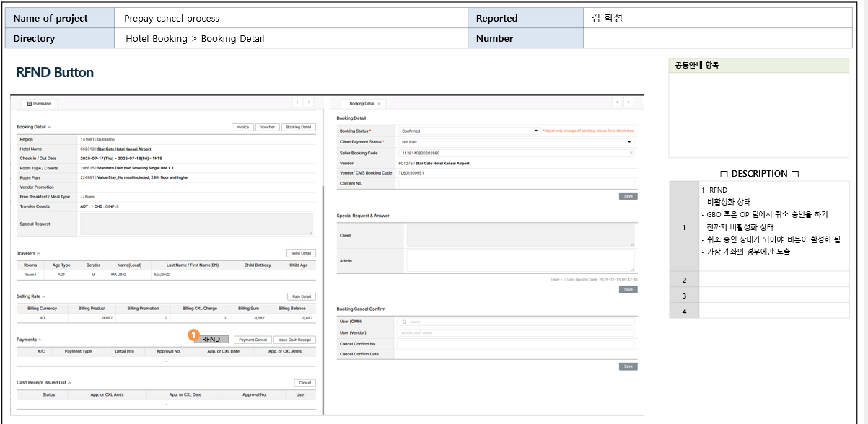Collapse the Payments section
The image size is (868, 424).
click(x=40, y=339)
